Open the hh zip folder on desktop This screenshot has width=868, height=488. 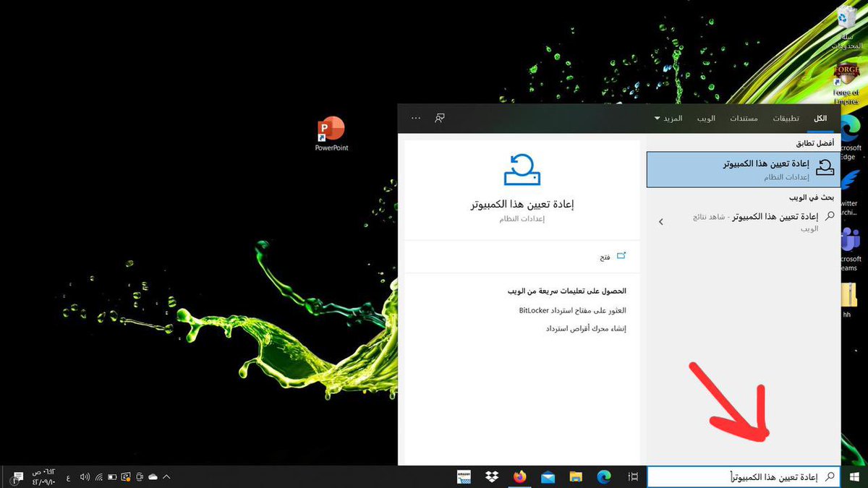pos(848,300)
